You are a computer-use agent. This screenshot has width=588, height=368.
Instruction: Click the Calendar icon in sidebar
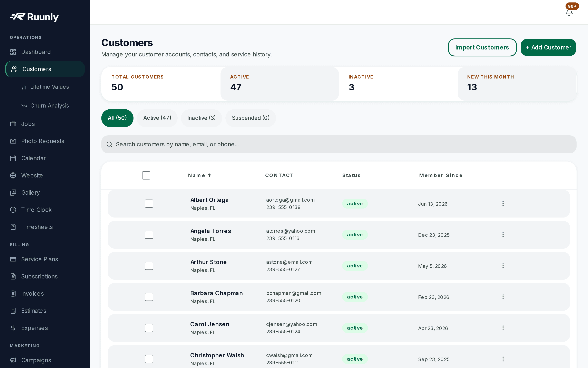point(13,158)
